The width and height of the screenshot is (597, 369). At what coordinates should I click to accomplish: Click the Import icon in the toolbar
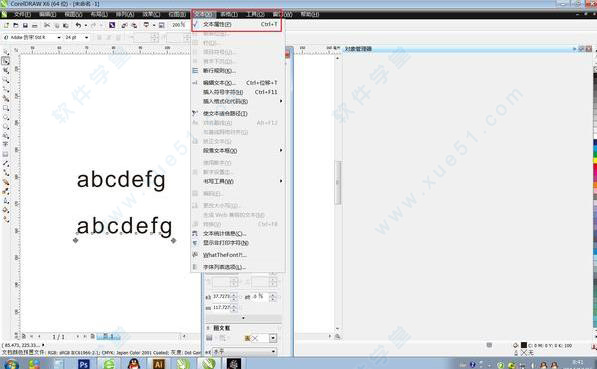[125, 25]
